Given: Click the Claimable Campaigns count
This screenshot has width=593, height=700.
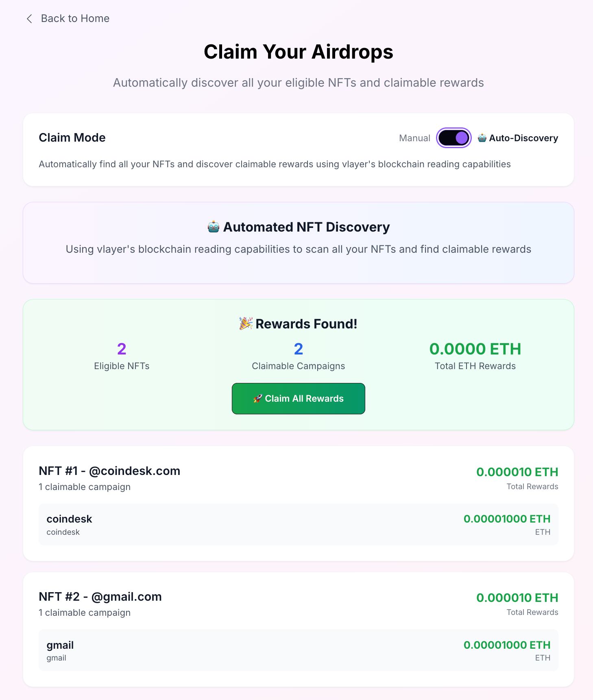Looking at the screenshot, I should click(x=299, y=349).
